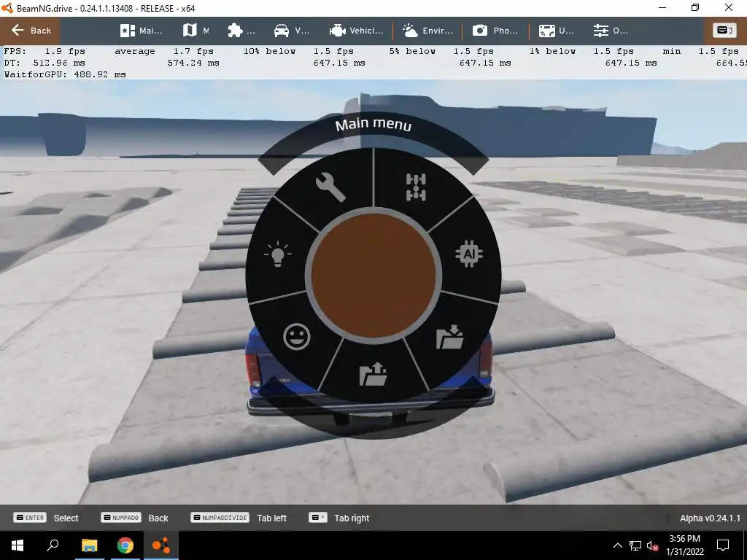This screenshot has width=747, height=560.
Task: Open the lightbulb lights radial option
Action: (278, 254)
